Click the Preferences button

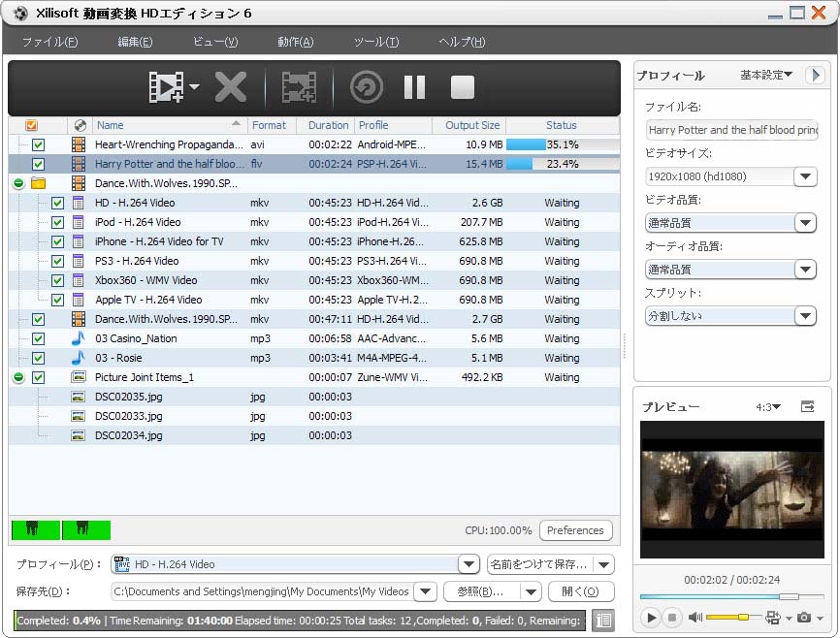(575, 530)
